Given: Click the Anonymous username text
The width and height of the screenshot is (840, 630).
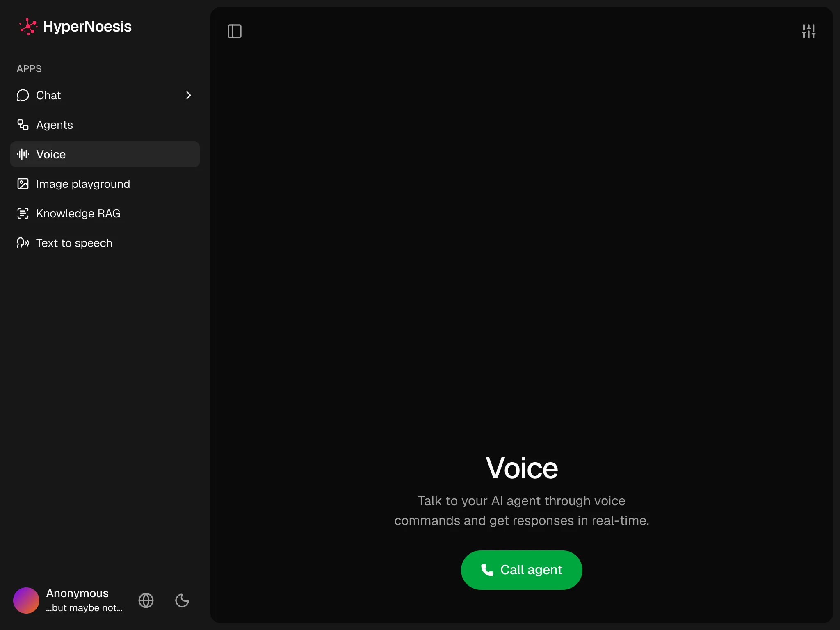Looking at the screenshot, I should [77, 593].
